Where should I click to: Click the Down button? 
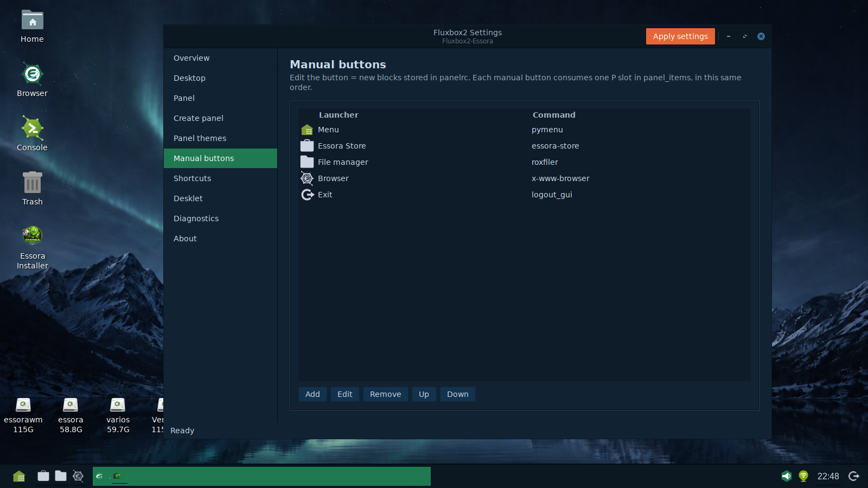(x=458, y=394)
